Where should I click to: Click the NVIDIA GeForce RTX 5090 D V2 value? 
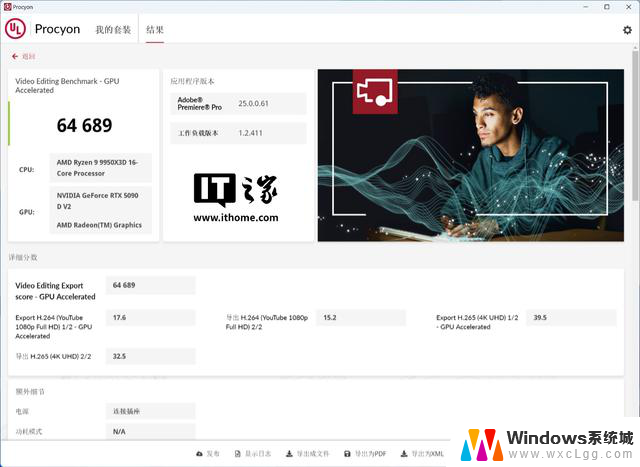pyautogui.click(x=98, y=201)
